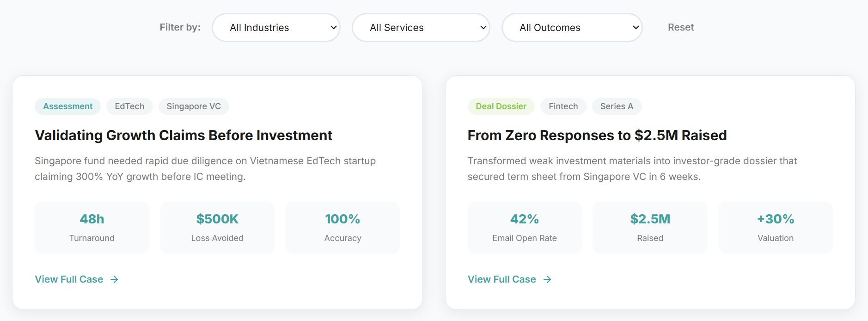View full case for $2.5M Raised story
868x321 pixels.
(502, 279)
